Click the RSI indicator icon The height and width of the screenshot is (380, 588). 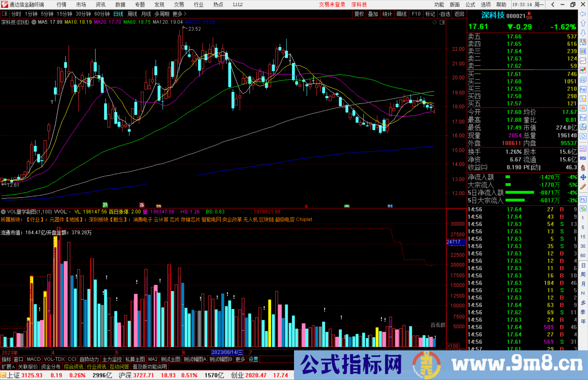click(x=583, y=158)
